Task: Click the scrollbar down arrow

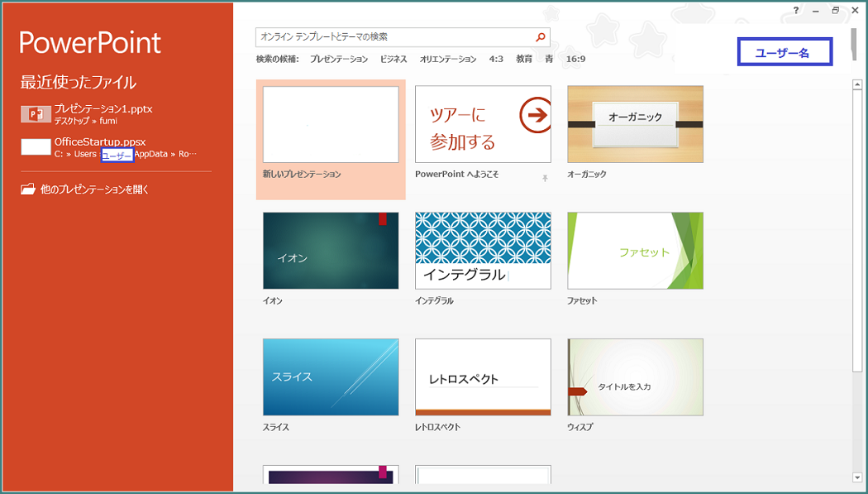Action: pos(857,477)
